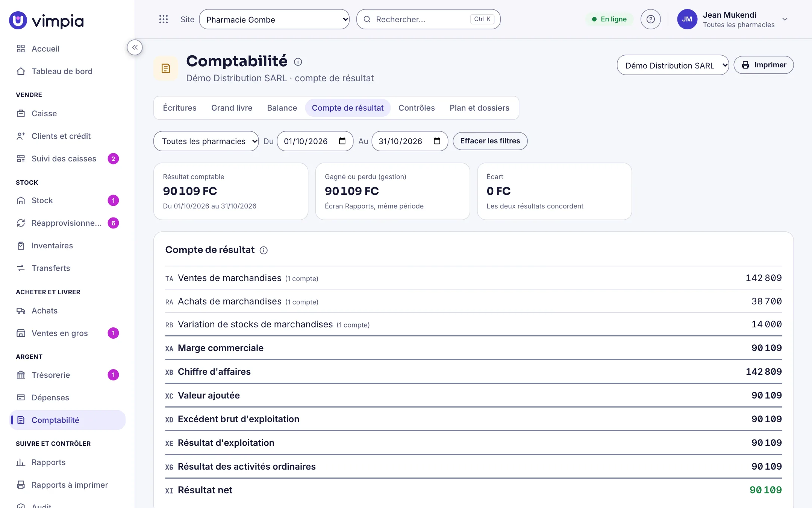Open Ventes en gros in sidebar
812x508 pixels.
click(67, 333)
